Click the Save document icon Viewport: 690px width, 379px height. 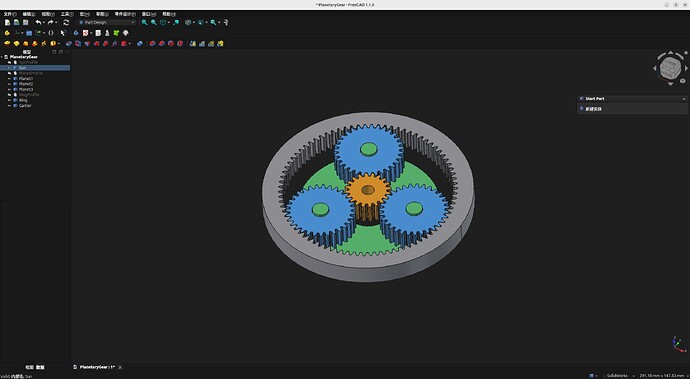[x=26, y=22]
